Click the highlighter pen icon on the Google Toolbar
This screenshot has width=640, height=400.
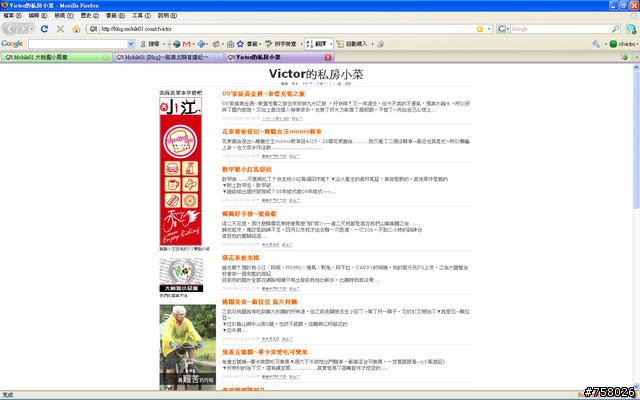tap(380, 44)
